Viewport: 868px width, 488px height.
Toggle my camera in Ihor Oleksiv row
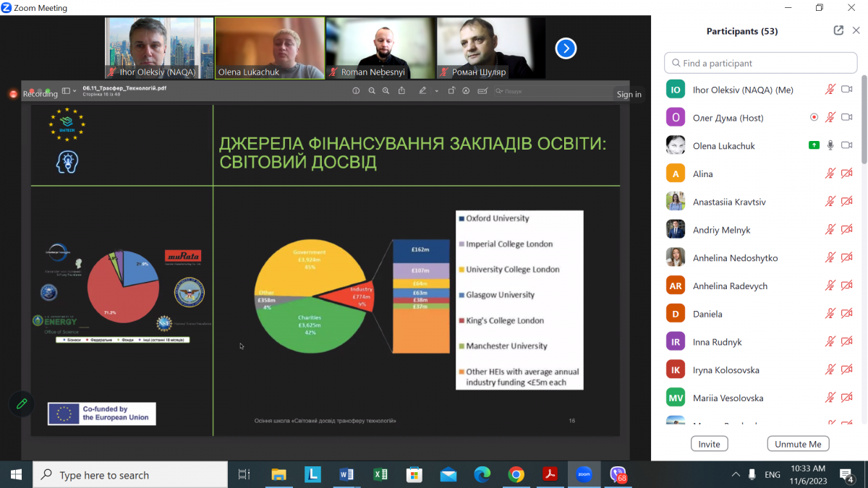click(x=847, y=90)
